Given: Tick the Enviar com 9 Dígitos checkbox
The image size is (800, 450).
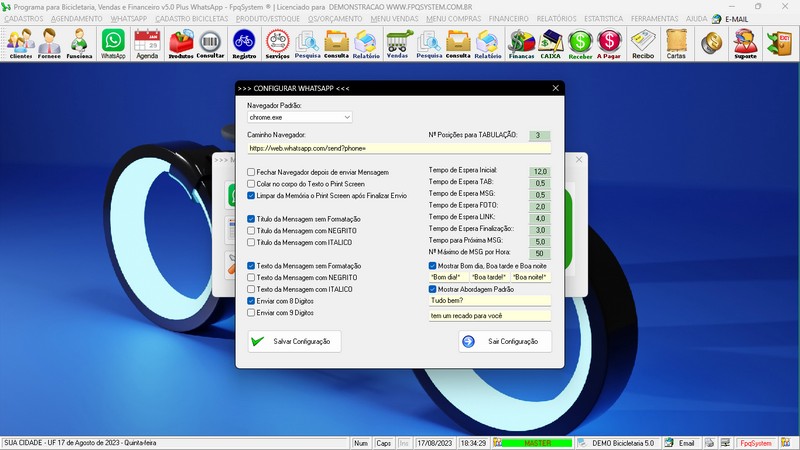Looking at the screenshot, I should pos(252,312).
